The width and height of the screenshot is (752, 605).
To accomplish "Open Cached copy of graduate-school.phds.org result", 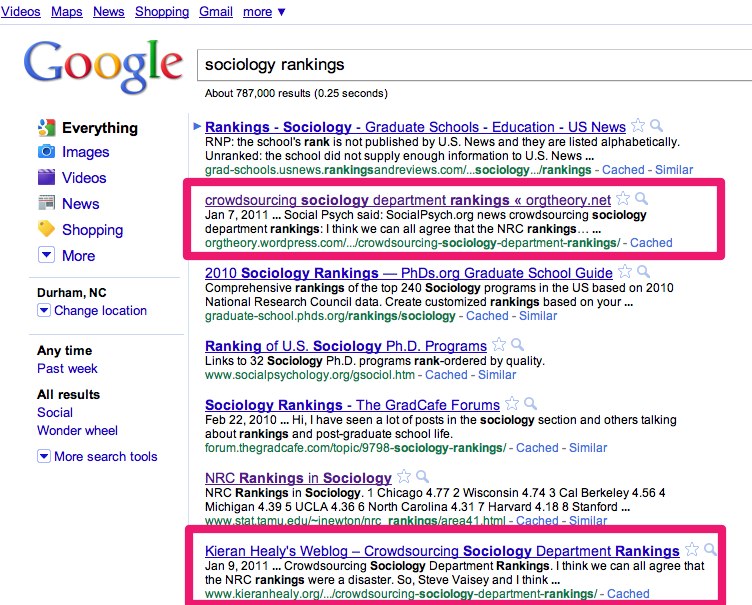I will (x=487, y=316).
